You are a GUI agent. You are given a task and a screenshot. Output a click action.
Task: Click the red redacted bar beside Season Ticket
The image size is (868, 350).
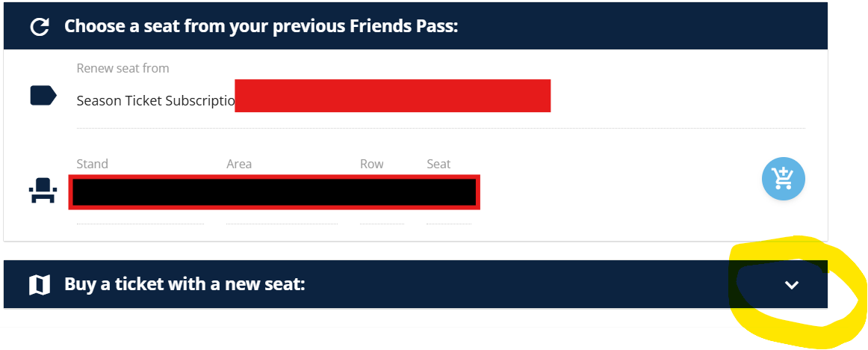(392, 96)
